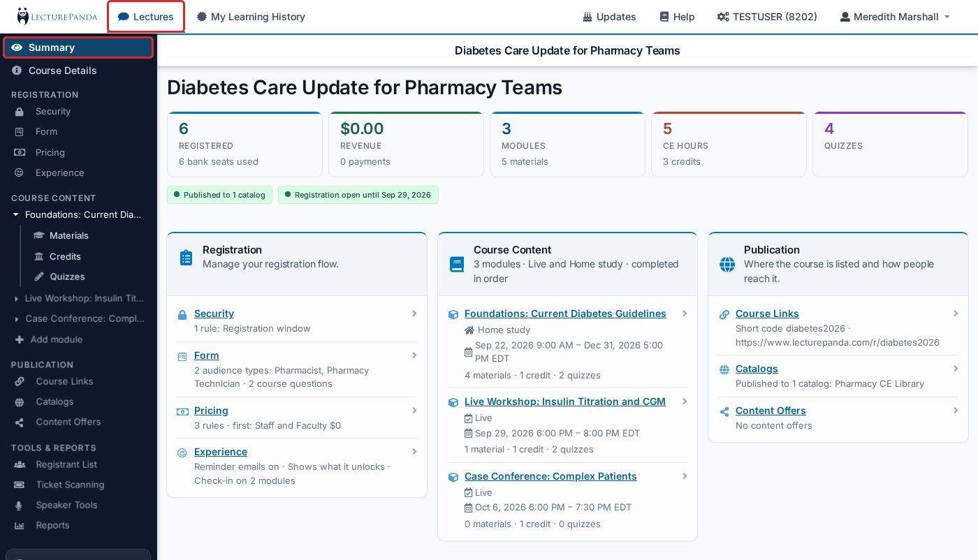Click the chevron on the Foundations module row
The image size is (978, 560).
[685, 314]
